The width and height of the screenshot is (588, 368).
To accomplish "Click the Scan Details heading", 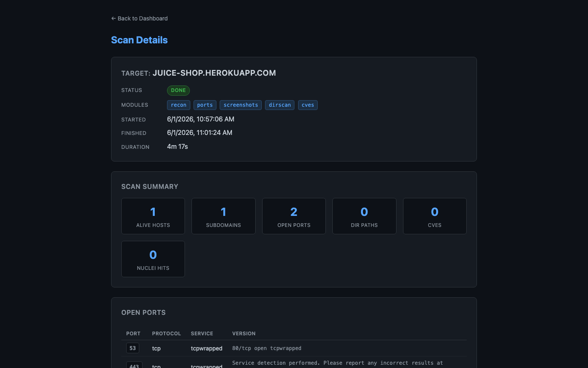I will [x=139, y=40].
